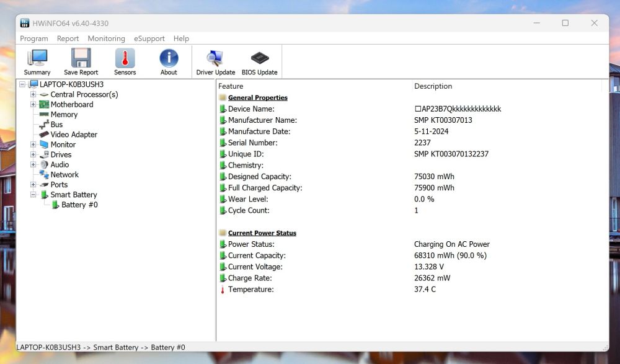Expand the Central Processor(s) node

click(x=33, y=95)
